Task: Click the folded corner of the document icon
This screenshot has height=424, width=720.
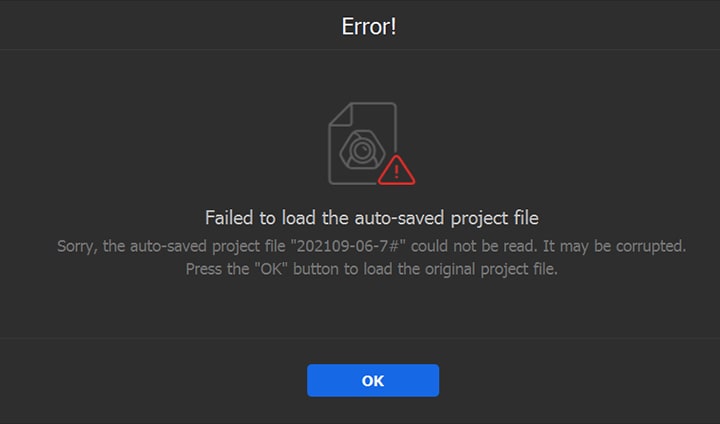Action: 339,112
